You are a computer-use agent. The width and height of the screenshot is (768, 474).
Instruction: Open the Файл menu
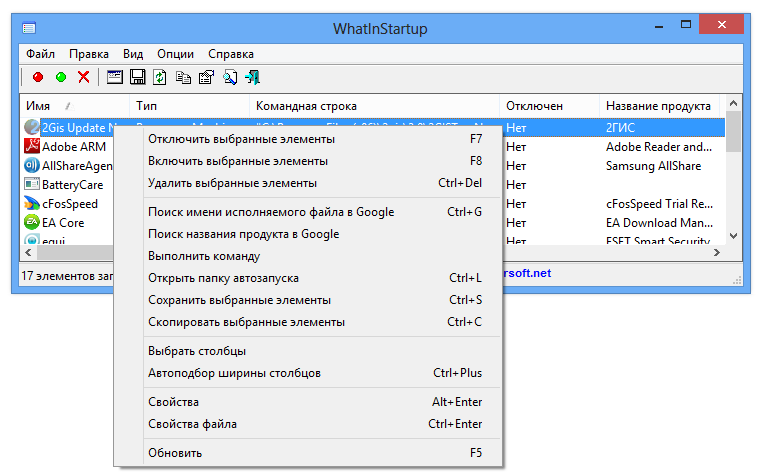coord(40,54)
